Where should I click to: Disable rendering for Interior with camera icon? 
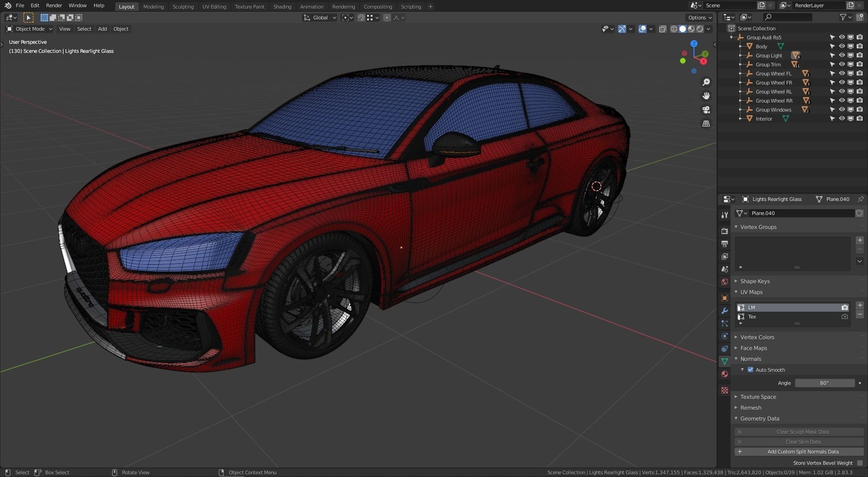point(859,119)
